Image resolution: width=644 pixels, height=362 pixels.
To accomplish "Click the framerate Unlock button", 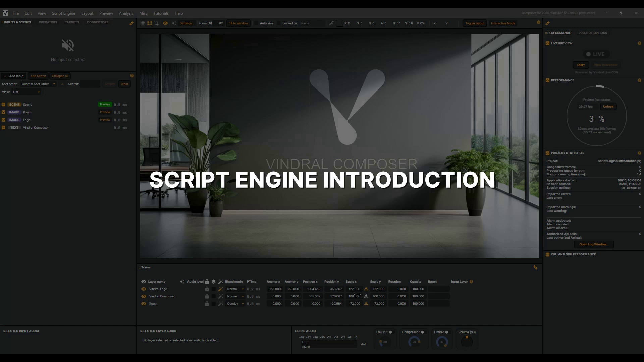I will coord(608,107).
